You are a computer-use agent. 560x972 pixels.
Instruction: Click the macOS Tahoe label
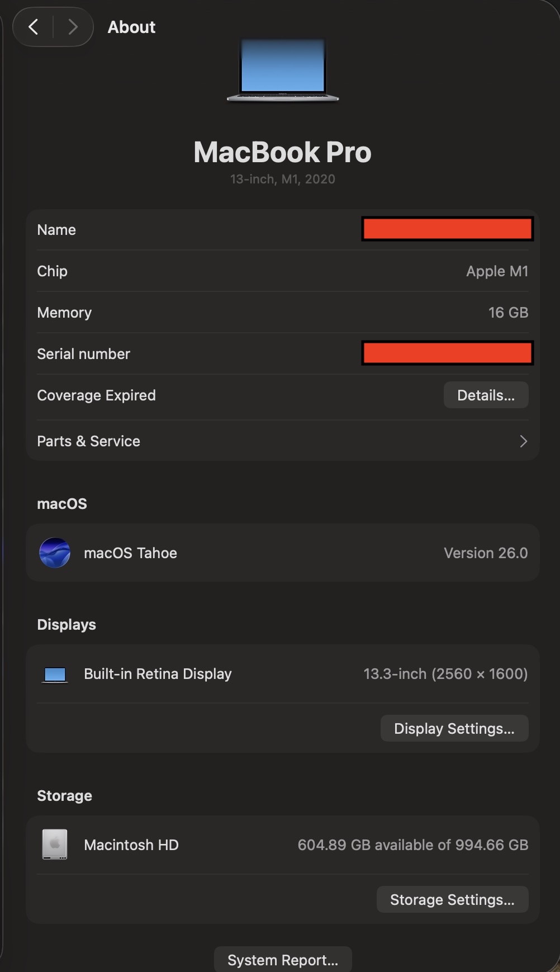[x=130, y=553]
